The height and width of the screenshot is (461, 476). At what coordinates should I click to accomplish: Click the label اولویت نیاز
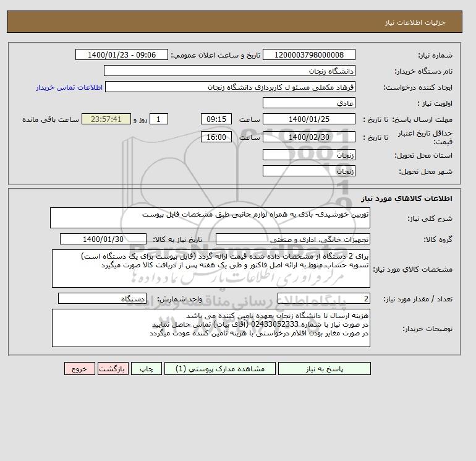435,103
